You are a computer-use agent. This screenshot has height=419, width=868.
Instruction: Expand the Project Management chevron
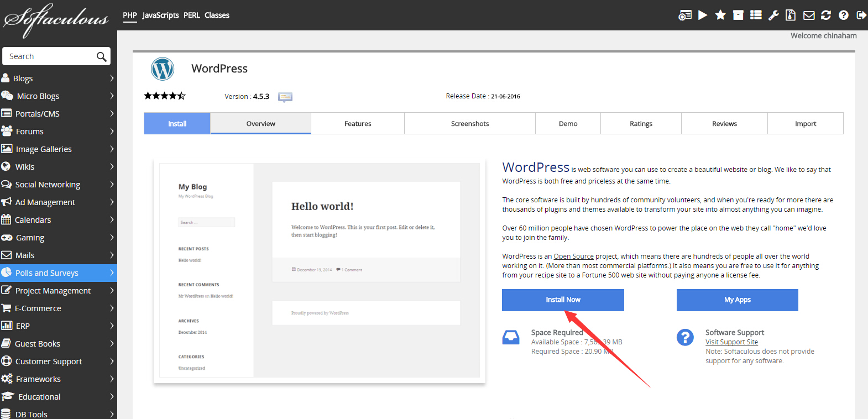112,290
